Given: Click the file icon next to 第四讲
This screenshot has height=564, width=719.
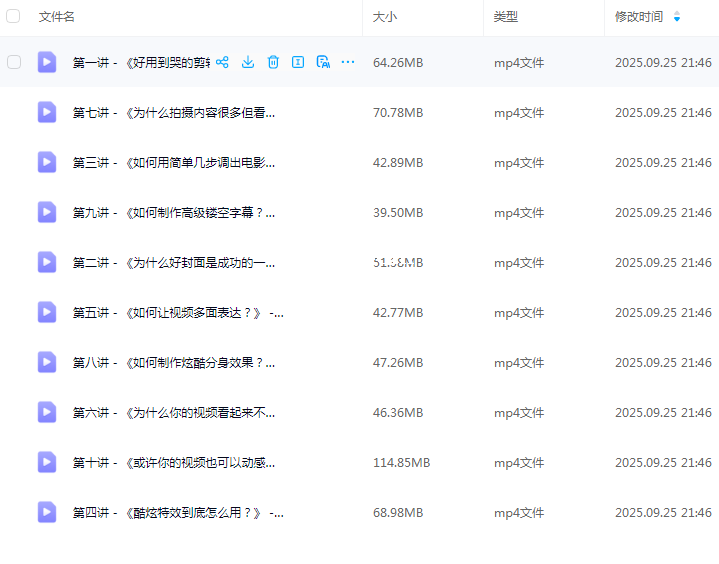Looking at the screenshot, I should [x=47, y=512].
